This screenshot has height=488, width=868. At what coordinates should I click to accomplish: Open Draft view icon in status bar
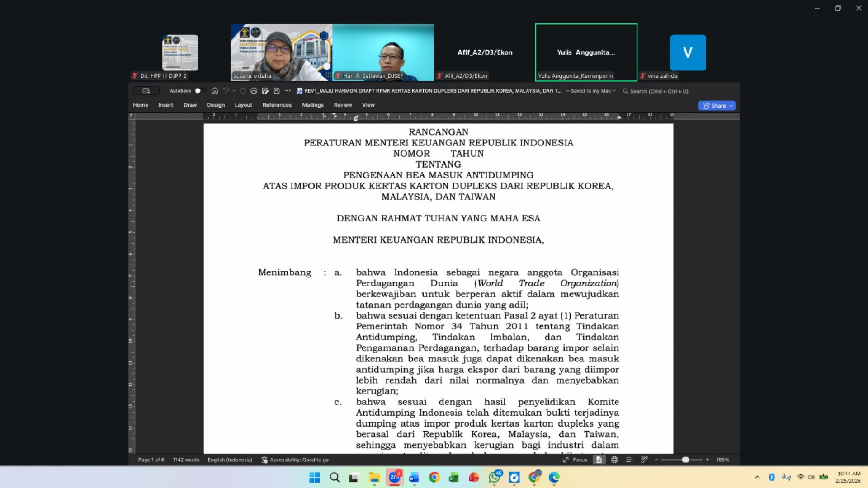coord(644,460)
